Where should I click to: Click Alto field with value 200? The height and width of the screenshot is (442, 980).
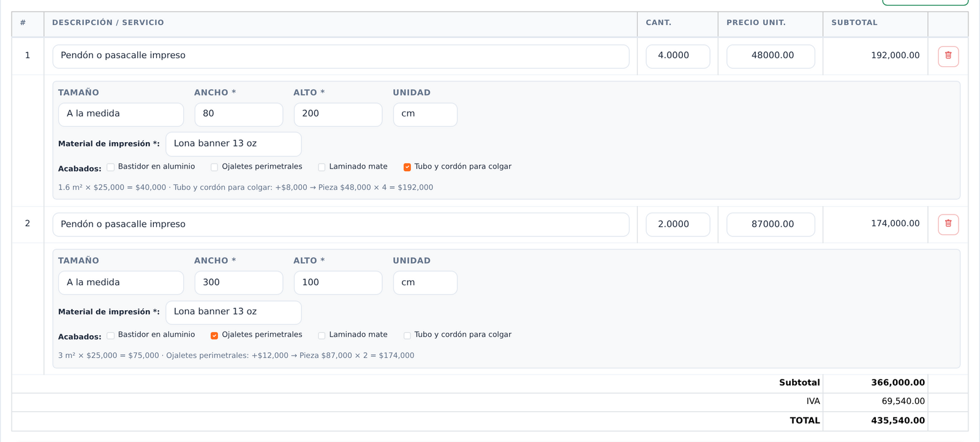pyautogui.click(x=338, y=114)
